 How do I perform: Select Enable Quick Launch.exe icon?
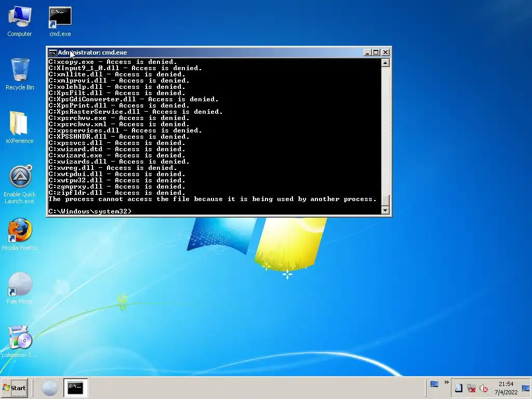coord(20,184)
